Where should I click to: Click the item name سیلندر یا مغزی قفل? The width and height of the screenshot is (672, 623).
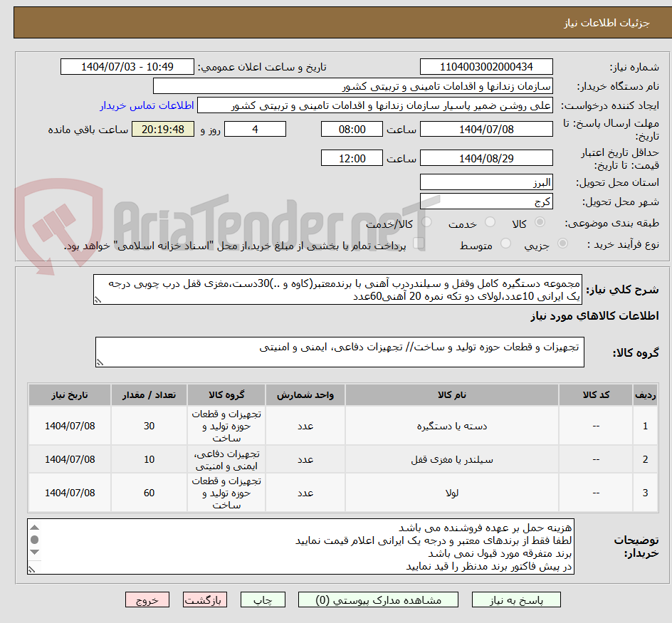point(452,460)
